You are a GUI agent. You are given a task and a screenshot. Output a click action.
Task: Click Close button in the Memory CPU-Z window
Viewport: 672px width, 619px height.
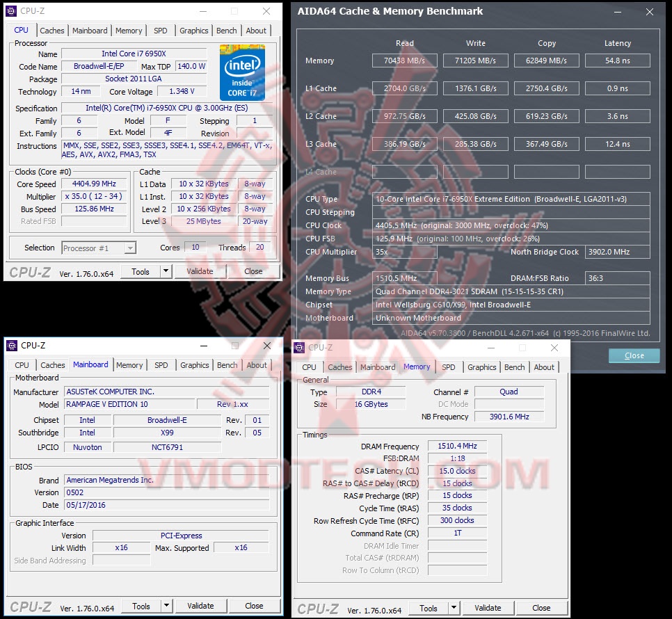tap(541, 608)
